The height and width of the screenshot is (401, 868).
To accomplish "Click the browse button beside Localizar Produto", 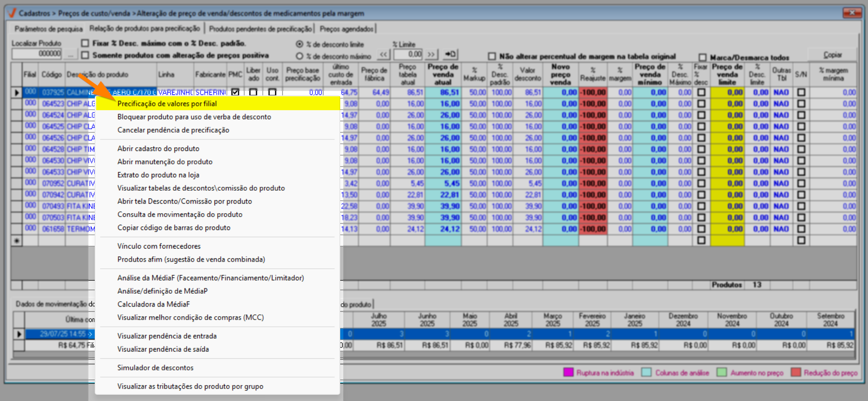I will [x=71, y=55].
